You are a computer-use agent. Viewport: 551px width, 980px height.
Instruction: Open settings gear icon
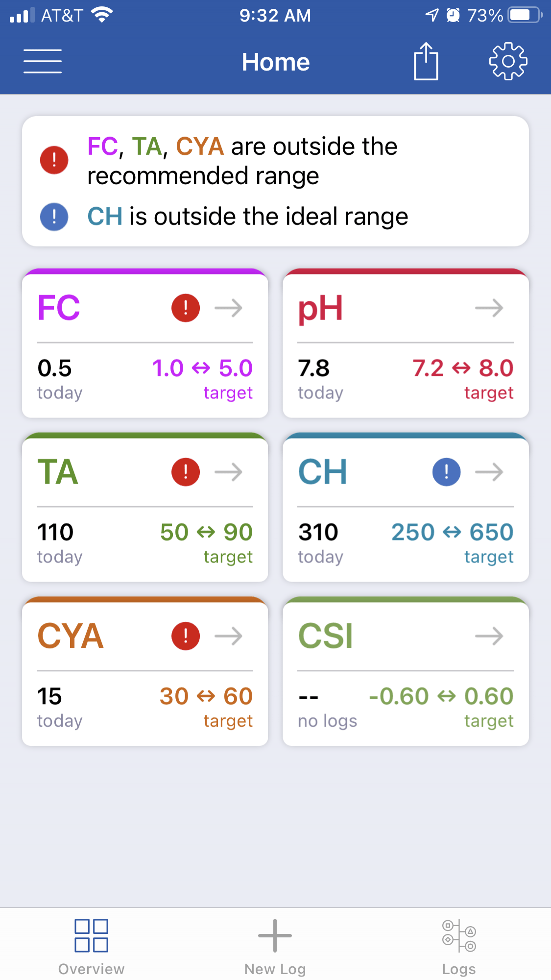click(x=508, y=61)
